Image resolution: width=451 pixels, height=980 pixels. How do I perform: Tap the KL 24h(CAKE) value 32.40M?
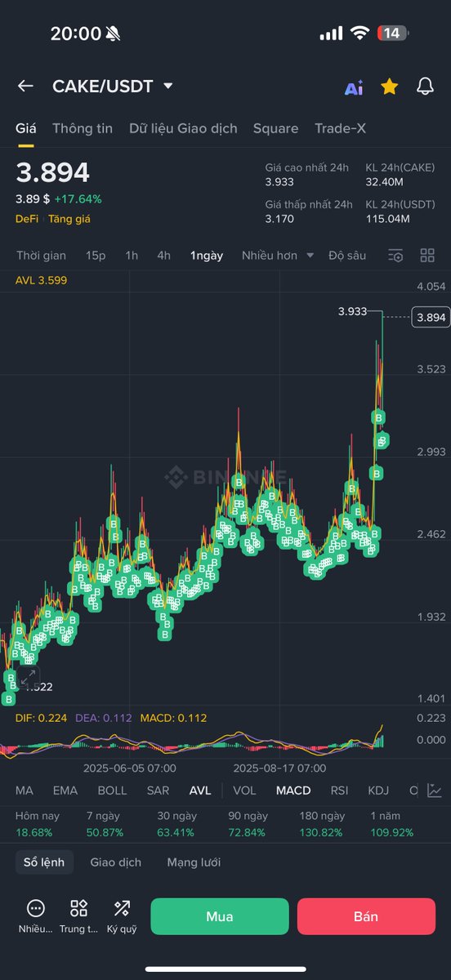(x=384, y=181)
